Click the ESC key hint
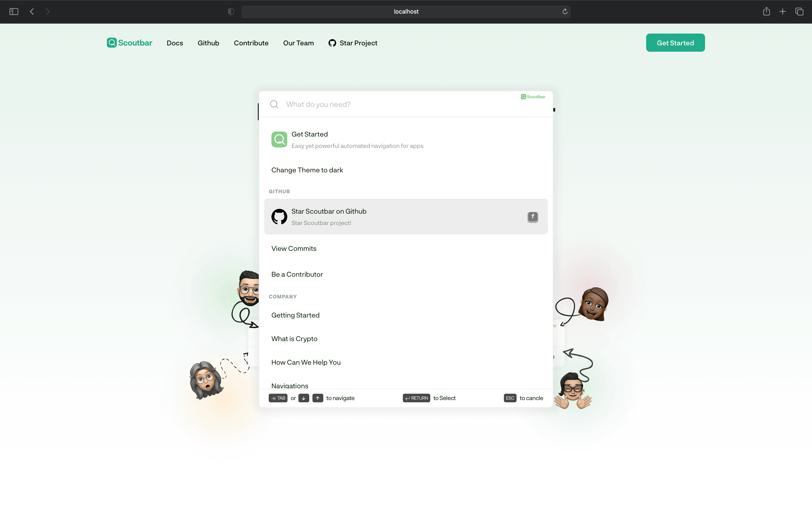The height and width of the screenshot is (508, 812). click(x=510, y=398)
